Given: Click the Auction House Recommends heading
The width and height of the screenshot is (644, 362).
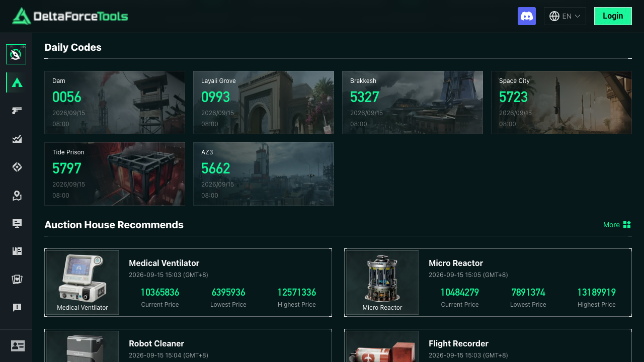Looking at the screenshot, I should pos(114,225).
